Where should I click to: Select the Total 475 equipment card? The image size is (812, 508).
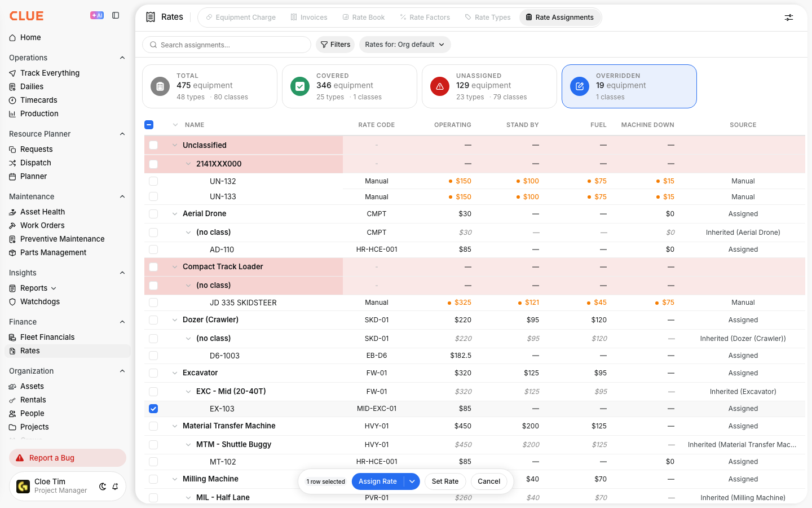click(x=210, y=86)
